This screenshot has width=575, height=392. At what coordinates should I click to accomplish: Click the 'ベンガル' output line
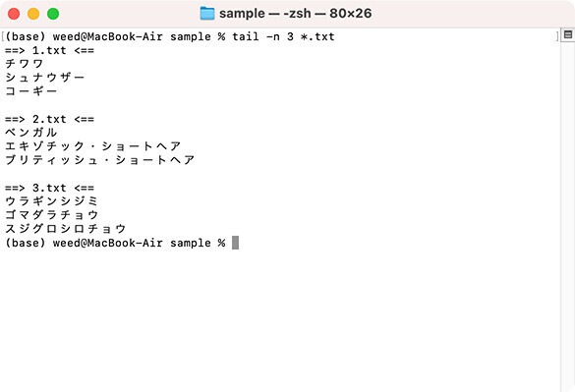point(31,133)
